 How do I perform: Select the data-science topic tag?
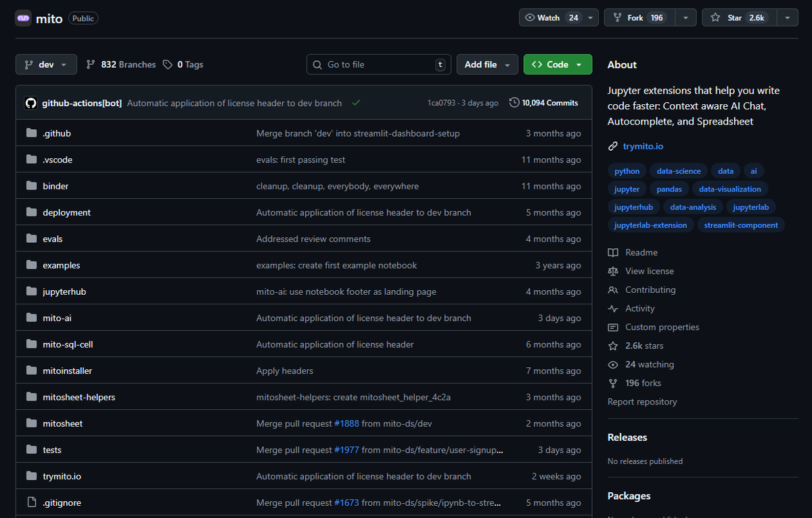[x=679, y=171]
